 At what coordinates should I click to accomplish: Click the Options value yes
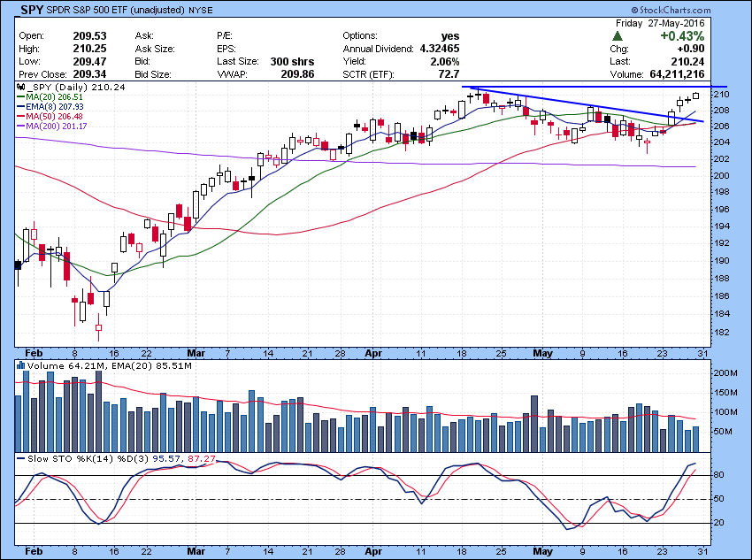(x=449, y=36)
